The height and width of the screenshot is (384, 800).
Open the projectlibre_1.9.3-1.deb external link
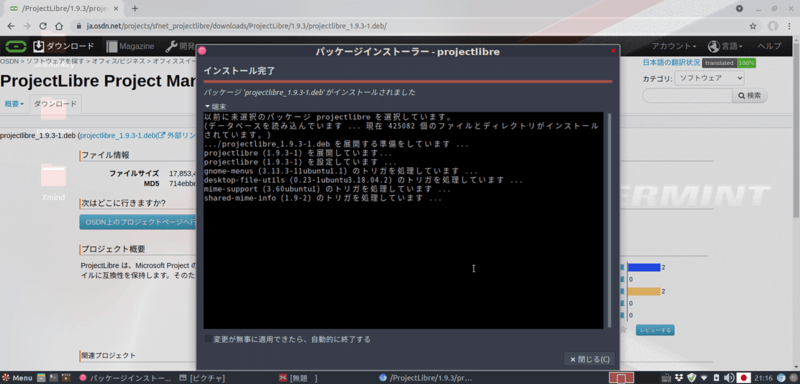138,136
